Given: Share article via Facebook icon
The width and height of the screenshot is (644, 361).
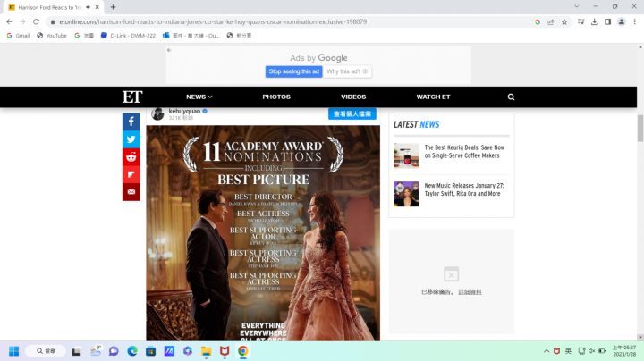Looking at the screenshot, I should [131, 122].
